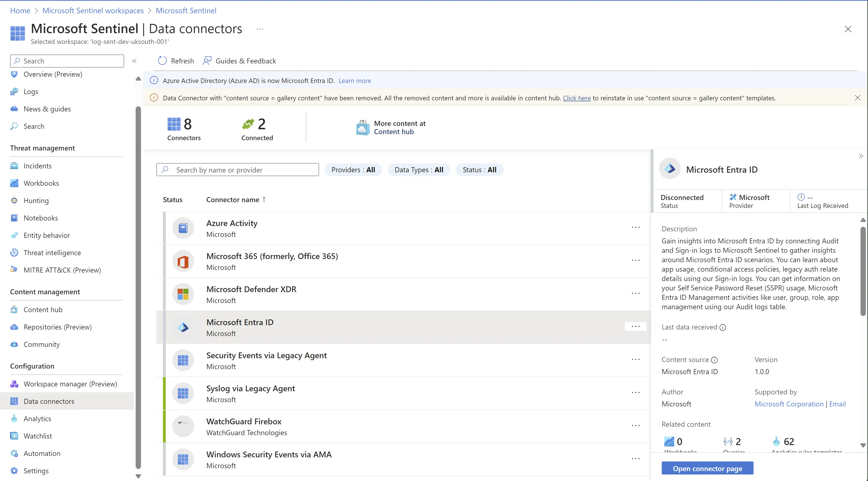This screenshot has height=481, width=868.
Task: Click the Repositories (Preview) icon
Action: (14, 327)
